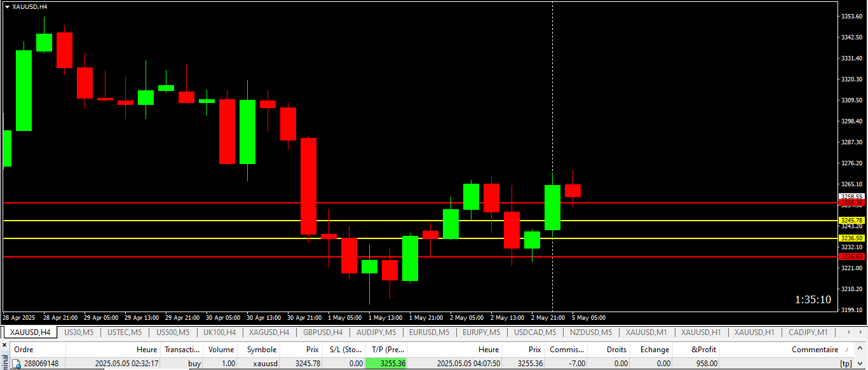Switch to the UK100,H4 tab

click(x=220, y=332)
